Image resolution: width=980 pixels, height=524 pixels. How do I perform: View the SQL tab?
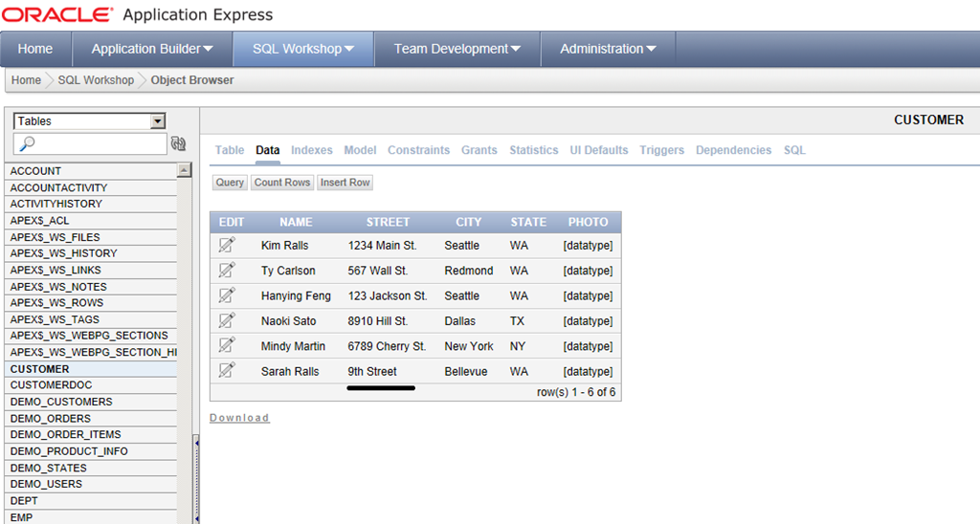[x=794, y=150]
